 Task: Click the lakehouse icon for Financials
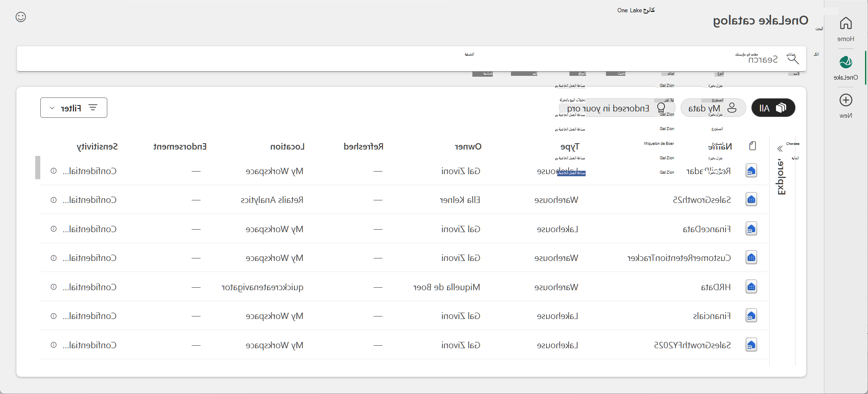751,316
